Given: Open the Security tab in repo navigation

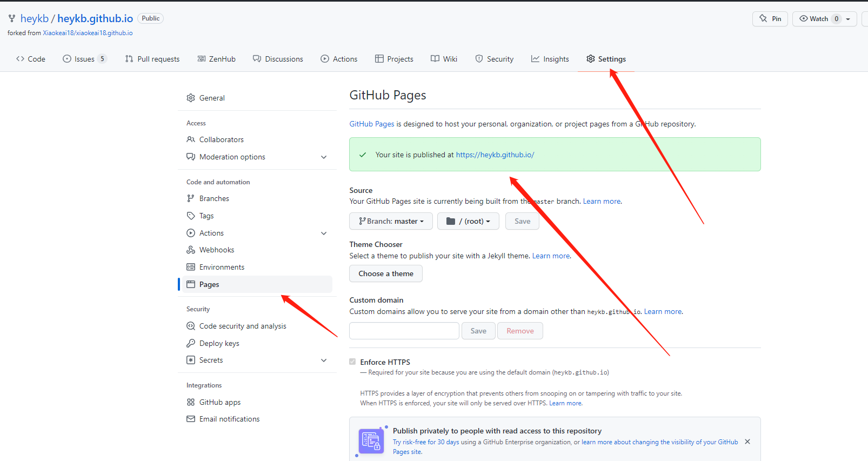Looking at the screenshot, I should 494,59.
